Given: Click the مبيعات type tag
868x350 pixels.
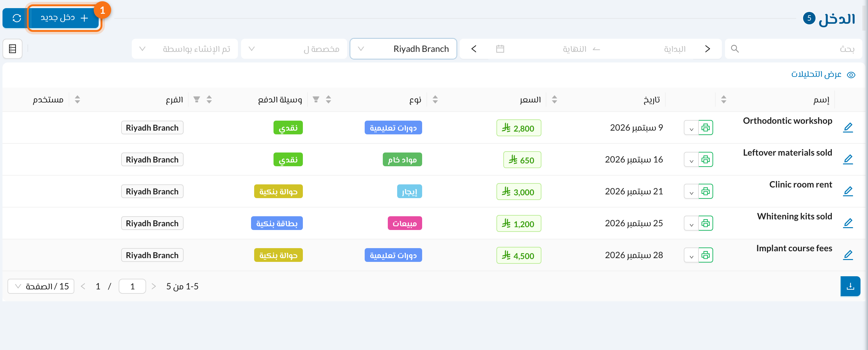Looking at the screenshot, I should click(x=405, y=223).
